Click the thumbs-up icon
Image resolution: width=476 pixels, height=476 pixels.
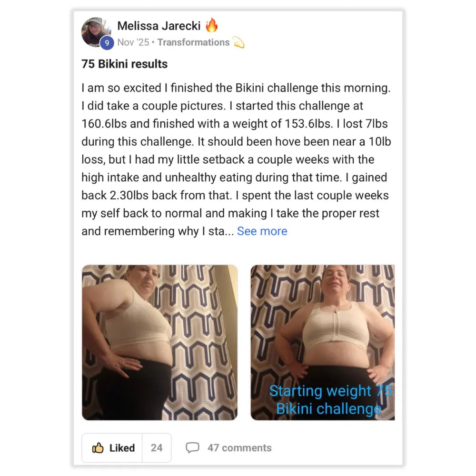pos(98,448)
